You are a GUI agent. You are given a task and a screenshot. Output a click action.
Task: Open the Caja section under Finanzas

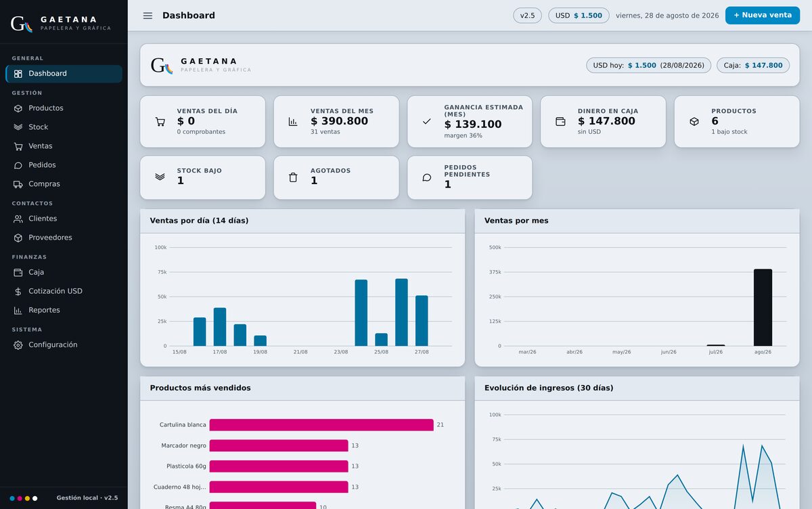(64, 272)
